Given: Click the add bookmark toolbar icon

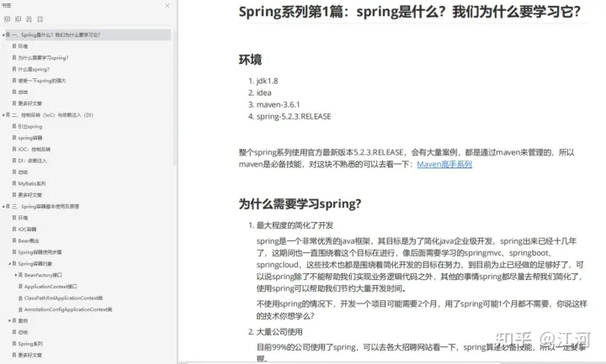Looking at the screenshot, I should pyautogui.click(x=29, y=18).
